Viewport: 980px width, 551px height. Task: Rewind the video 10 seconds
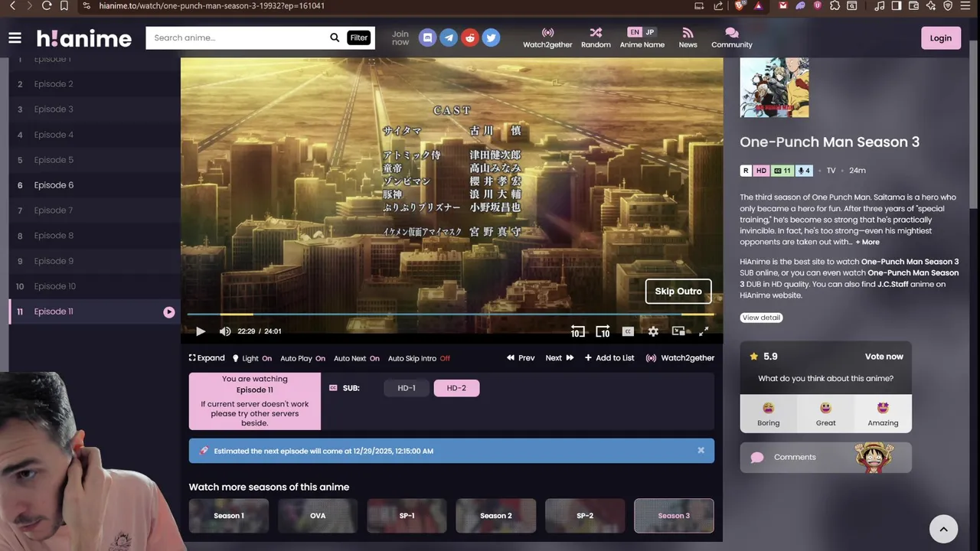click(x=578, y=331)
